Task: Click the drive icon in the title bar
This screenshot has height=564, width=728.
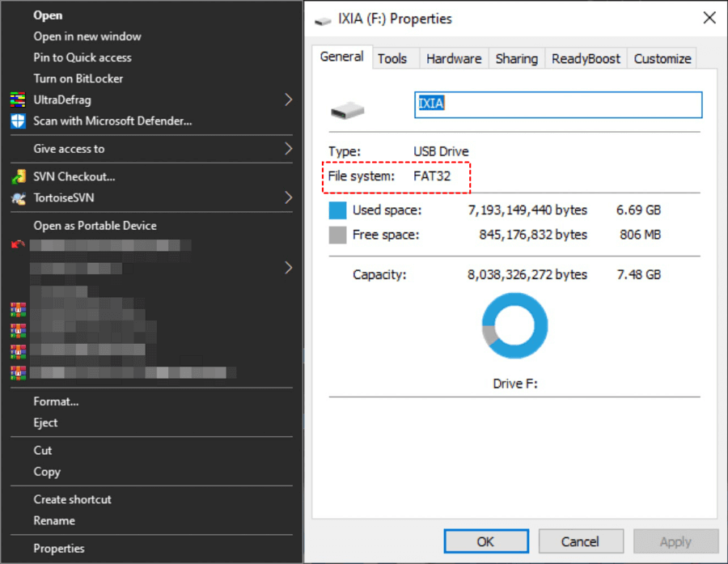Action: click(323, 19)
